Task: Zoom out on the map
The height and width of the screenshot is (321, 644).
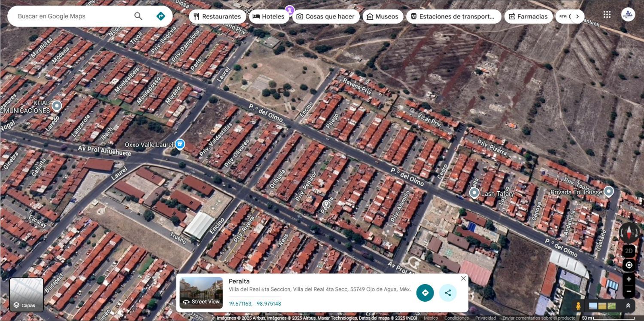Action: [x=629, y=291]
